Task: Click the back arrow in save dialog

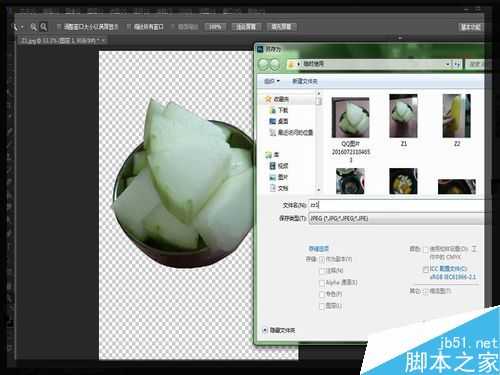Action: tap(263, 64)
